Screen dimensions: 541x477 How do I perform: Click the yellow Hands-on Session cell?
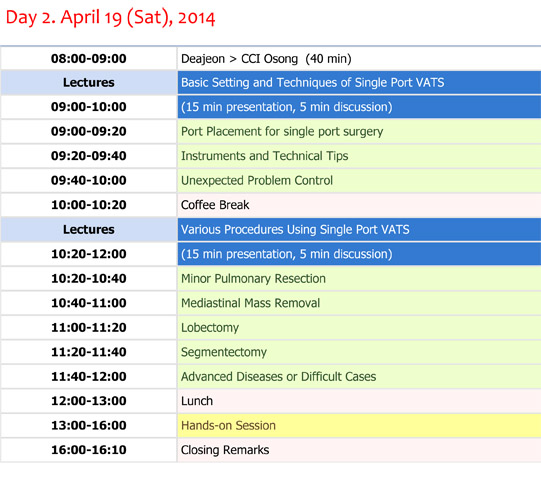click(x=359, y=425)
